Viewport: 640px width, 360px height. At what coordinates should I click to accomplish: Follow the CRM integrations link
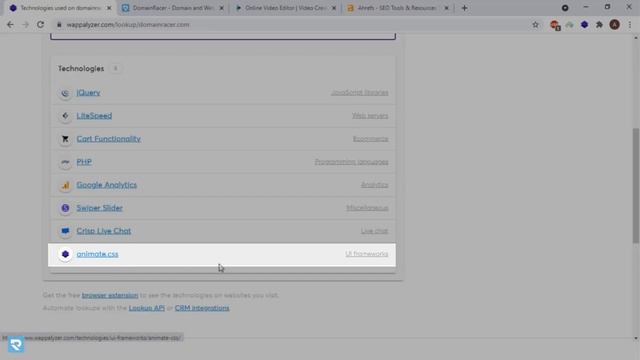(x=202, y=308)
